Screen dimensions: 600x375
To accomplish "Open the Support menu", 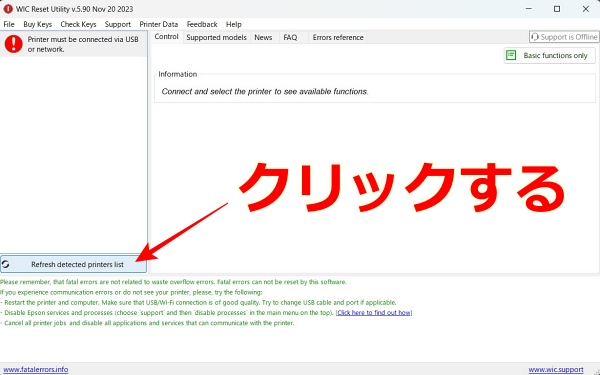I will tap(117, 24).
